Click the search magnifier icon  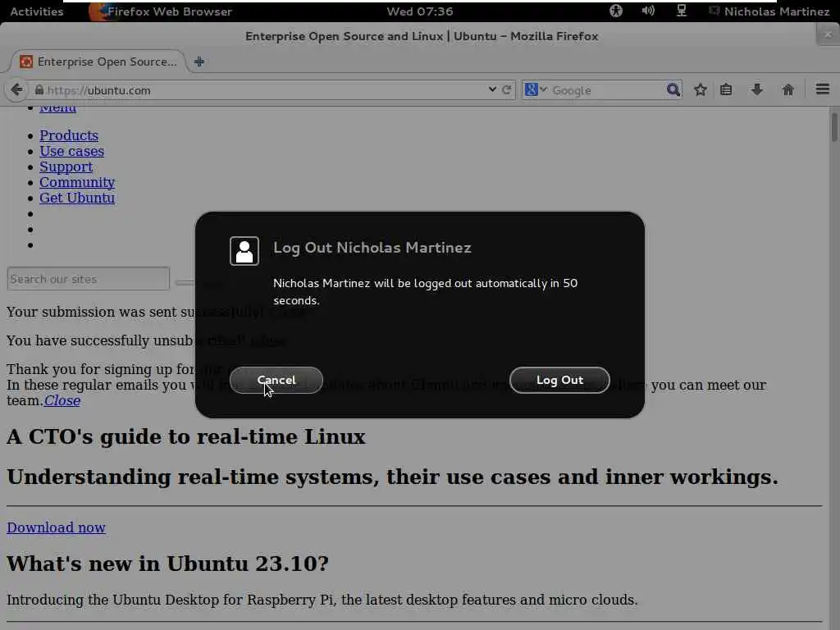pyautogui.click(x=673, y=89)
